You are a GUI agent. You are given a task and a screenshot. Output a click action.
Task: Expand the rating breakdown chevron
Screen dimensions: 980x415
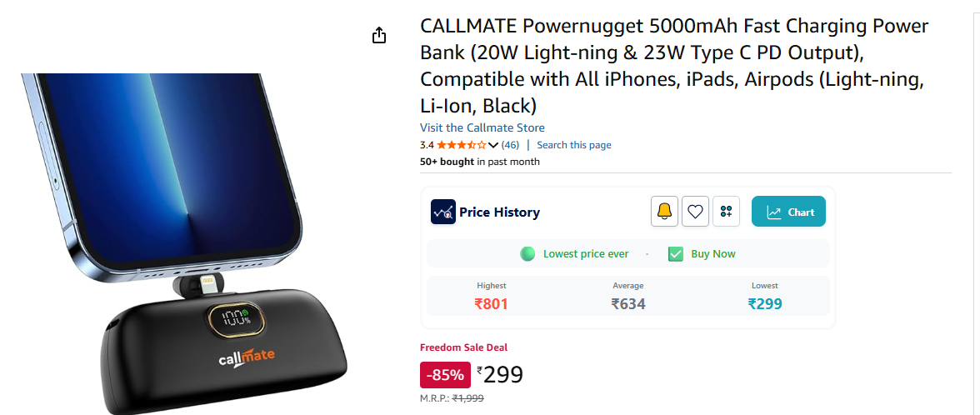(x=492, y=146)
